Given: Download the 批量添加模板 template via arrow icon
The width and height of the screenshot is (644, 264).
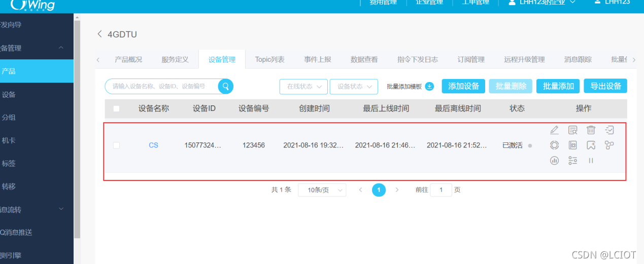Looking at the screenshot, I should pyautogui.click(x=429, y=86).
